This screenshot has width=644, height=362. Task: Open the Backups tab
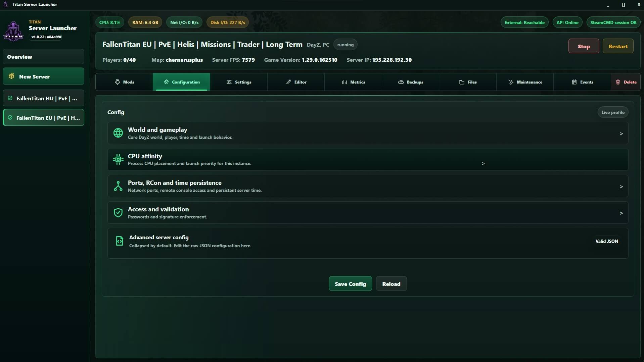click(x=410, y=82)
